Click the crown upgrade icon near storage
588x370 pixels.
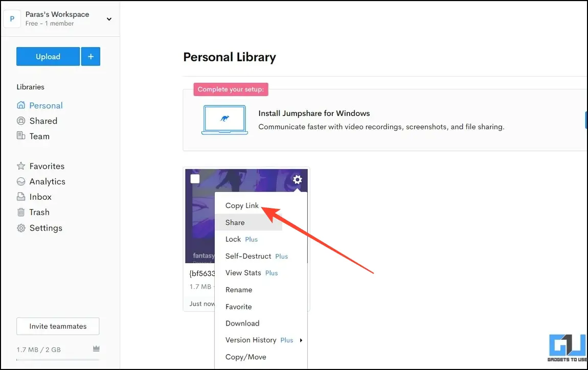pyautogui.click(x=96, y=349)
